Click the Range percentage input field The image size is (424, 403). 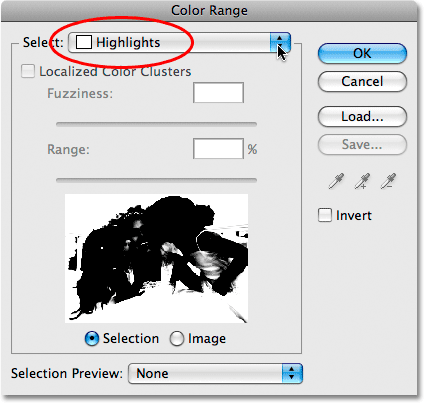(218, 149)
